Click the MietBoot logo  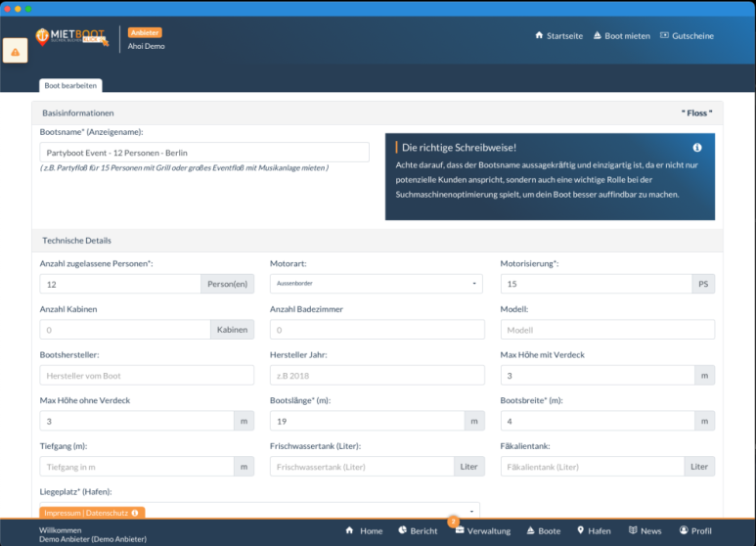(x=71, y=37)
